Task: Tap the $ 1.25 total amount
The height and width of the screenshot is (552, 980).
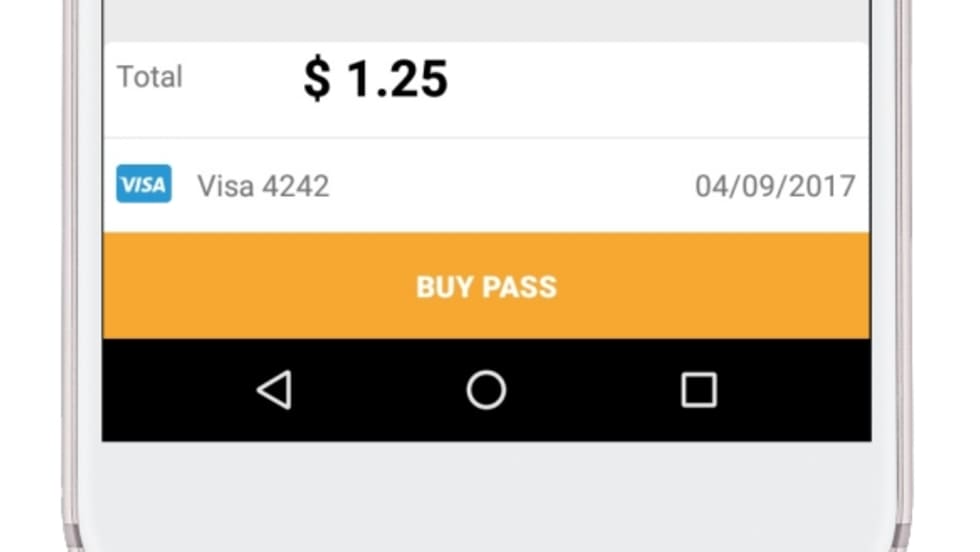Action: click(x=376, y=79)
